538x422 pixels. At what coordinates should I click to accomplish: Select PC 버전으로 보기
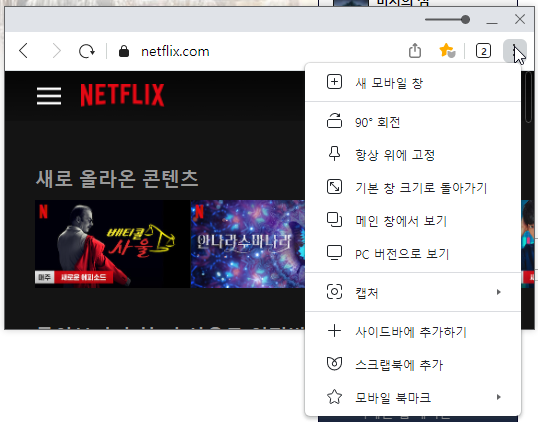coord(413,253)
